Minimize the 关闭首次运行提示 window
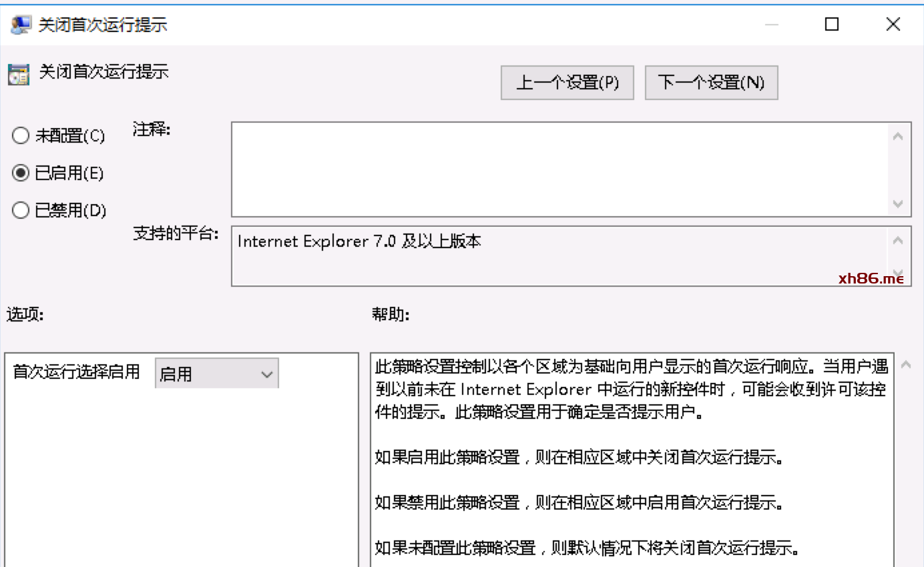The height and width of the screenshot is (567, 924). point(772,25)
